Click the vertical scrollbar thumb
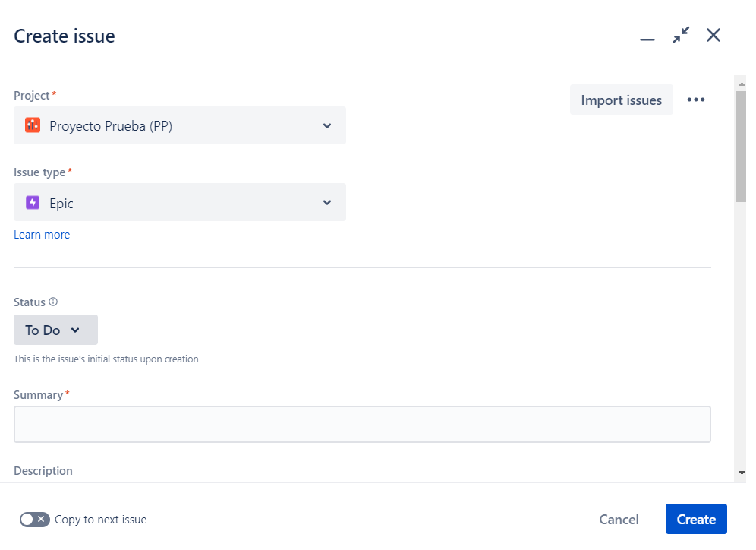 coord(740,144)
